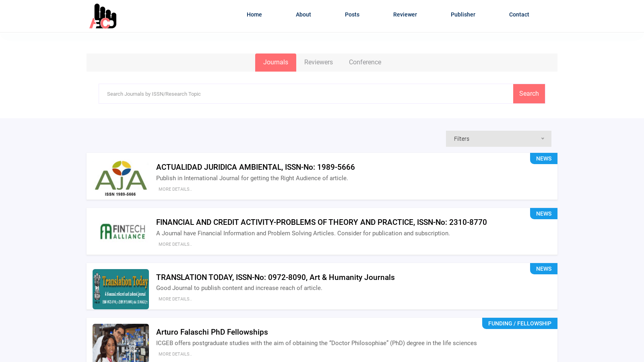Switch to the Reviewers tab
This screenshot has height=362, width=644.
coord(318,62)
